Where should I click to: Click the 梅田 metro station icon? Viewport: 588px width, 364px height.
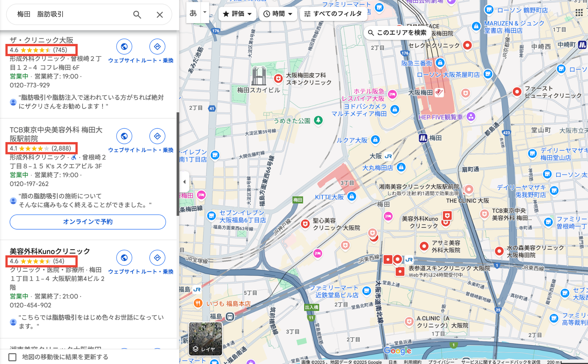[x=423, y=138]
